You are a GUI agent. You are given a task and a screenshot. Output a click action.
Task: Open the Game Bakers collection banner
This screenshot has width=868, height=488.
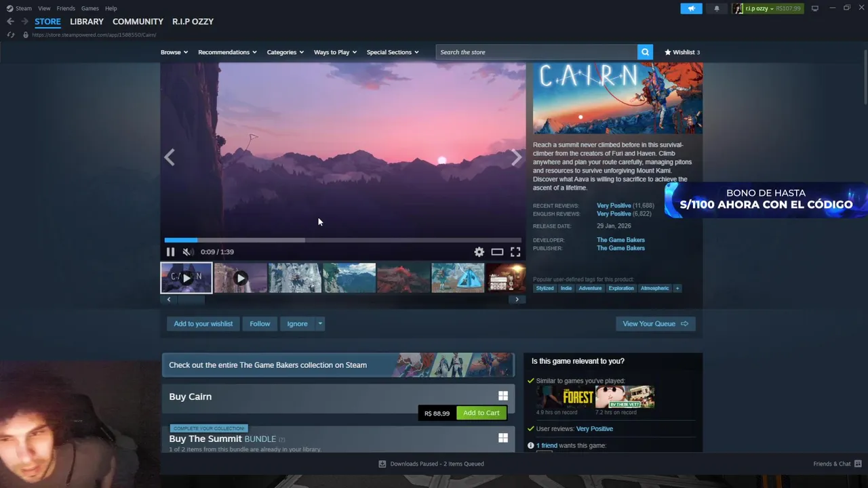click(x=338, y=365)
